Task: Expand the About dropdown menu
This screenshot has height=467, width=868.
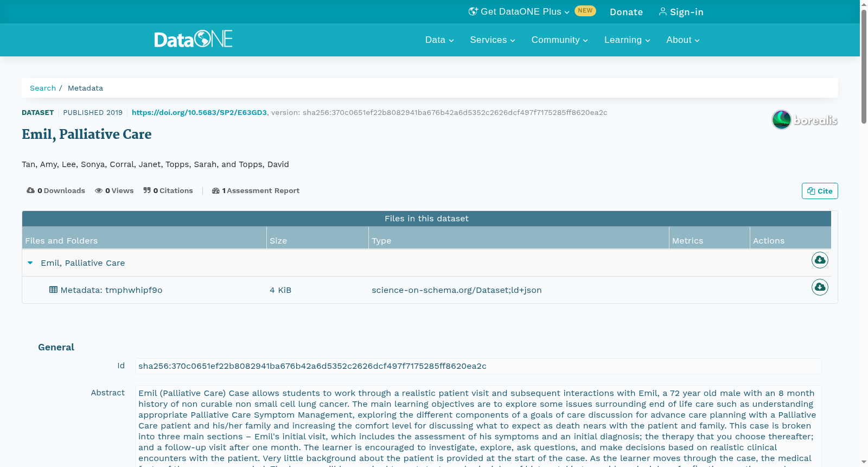Action: click(683, 40)
